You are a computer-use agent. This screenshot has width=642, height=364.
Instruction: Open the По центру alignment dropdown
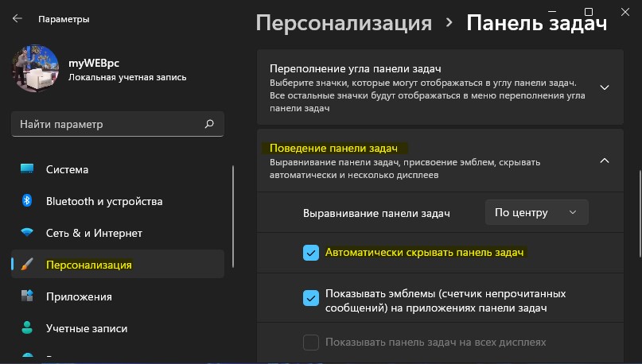(536, 212)
